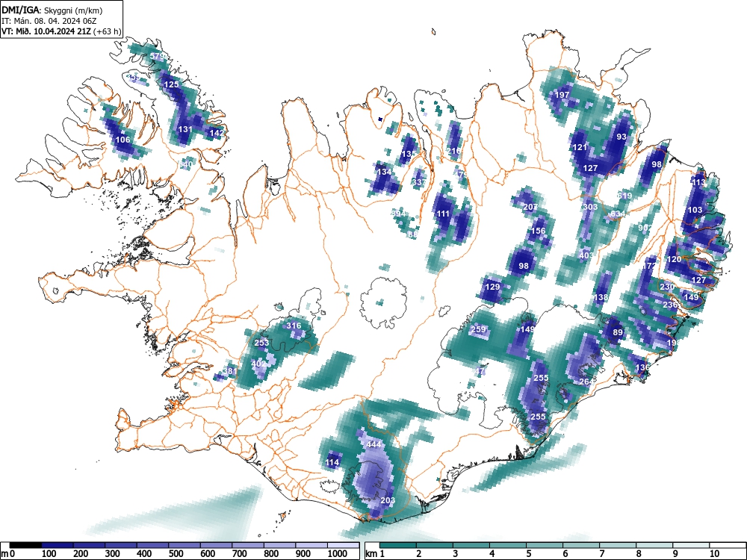
Task: Click the visibility value '444'
Action: coord(374,444)
